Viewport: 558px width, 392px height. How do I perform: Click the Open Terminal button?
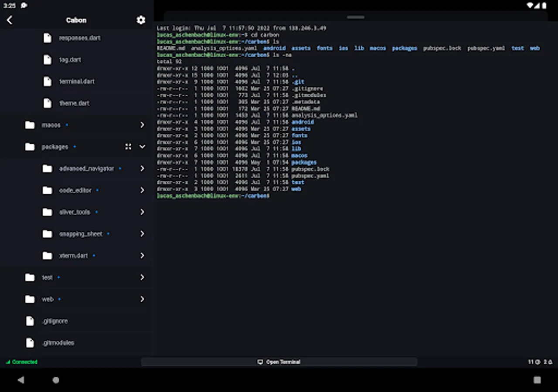(x=279, y=362)
